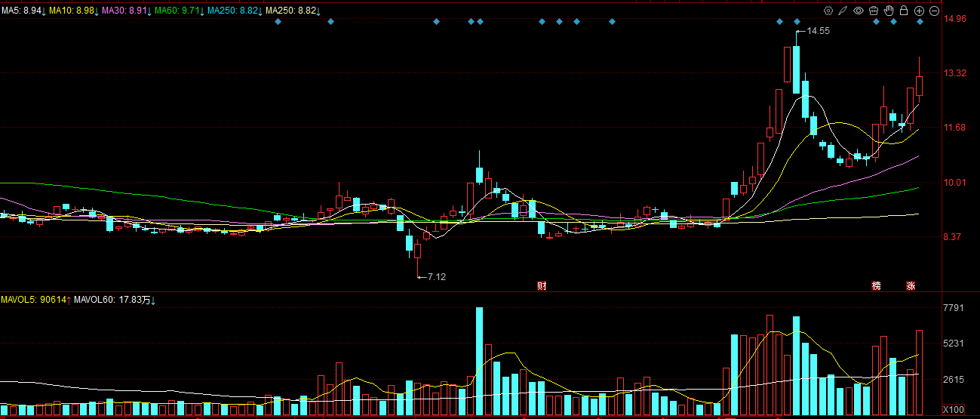Click the X100 volume unit label

pos(954,410)
